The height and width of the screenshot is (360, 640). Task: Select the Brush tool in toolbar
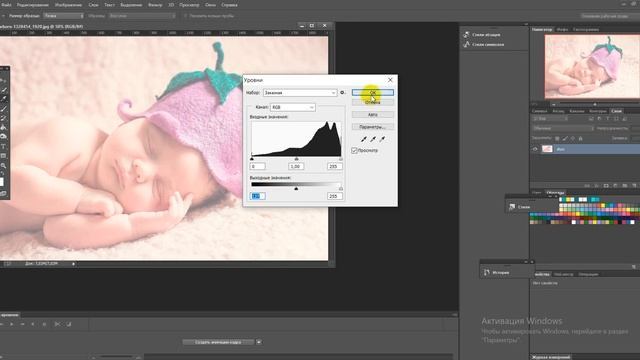tap(3, 109)
